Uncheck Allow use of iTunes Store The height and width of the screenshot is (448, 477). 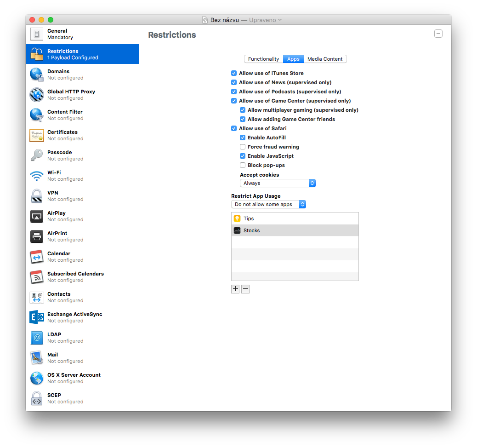(234, 73)
